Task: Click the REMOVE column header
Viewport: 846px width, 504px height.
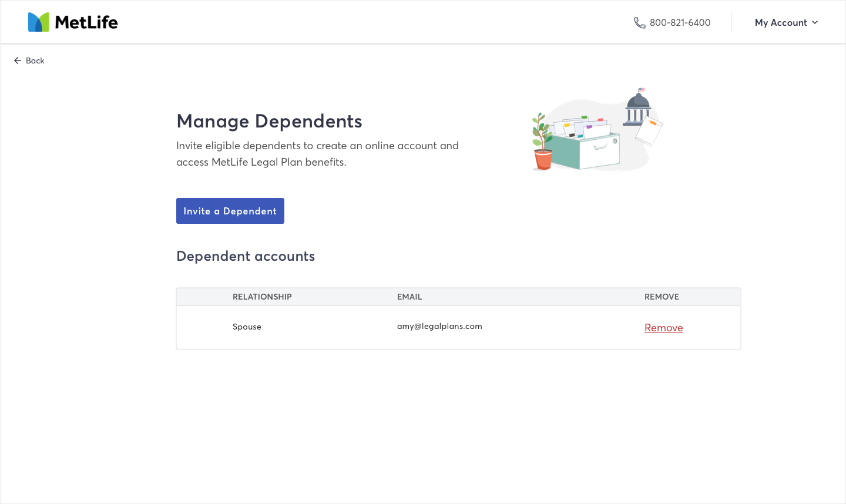Action: 662,297
